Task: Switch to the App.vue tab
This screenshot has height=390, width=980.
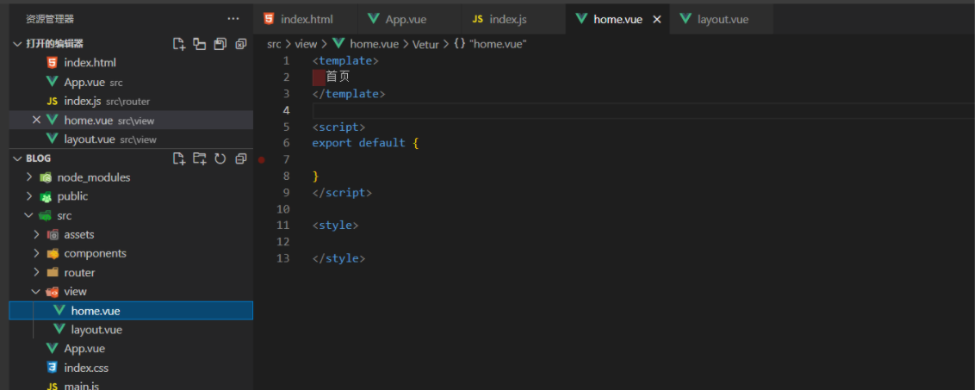Action: point(409,20)
